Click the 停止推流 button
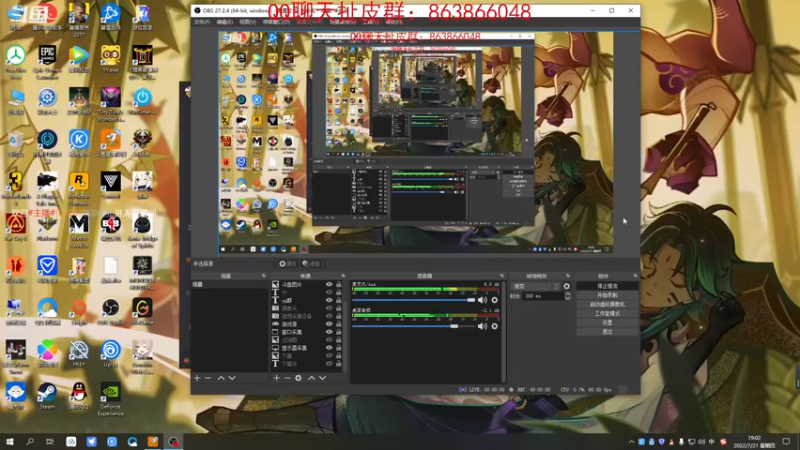800x450 pixels. [607, 286]
